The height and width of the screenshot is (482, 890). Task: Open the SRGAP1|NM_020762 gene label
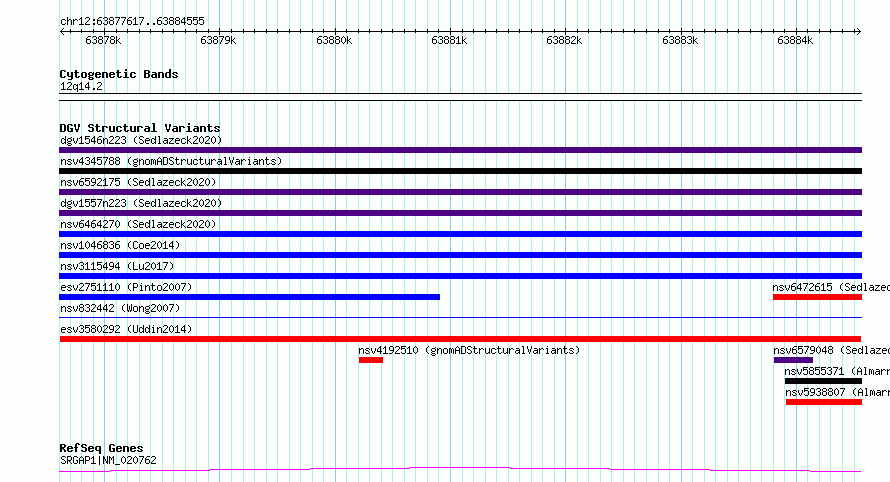point(108,460)
